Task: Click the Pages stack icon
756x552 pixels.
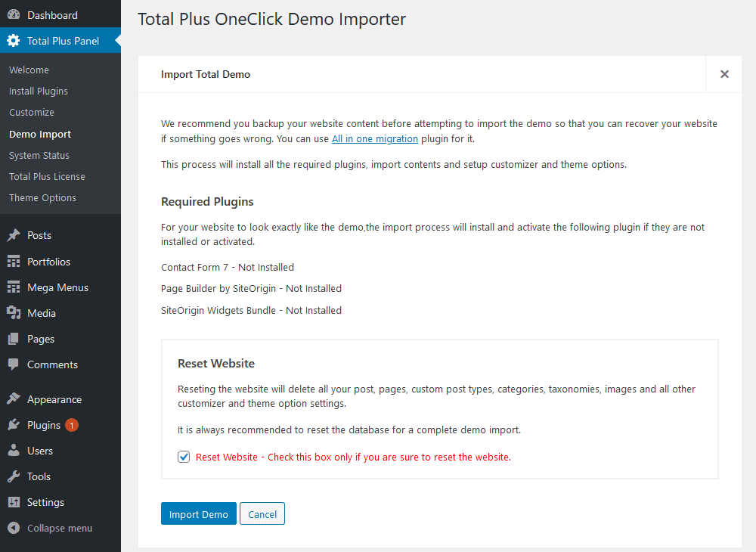Action: click(14, 339)
